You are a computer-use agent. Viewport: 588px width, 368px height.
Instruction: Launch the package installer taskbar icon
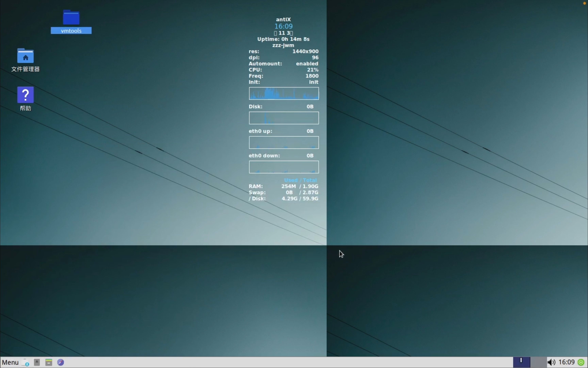(25, 362)
